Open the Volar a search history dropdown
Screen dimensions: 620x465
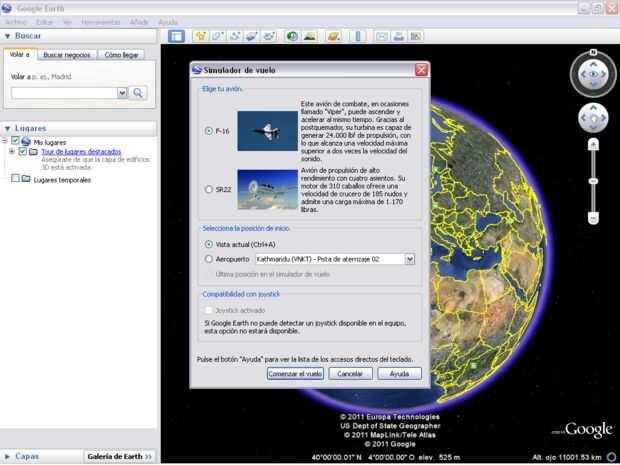122,93
